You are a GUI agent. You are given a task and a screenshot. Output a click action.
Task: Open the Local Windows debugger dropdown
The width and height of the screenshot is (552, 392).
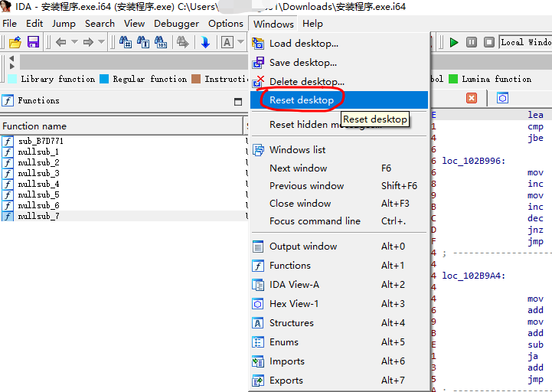(526, 42)
